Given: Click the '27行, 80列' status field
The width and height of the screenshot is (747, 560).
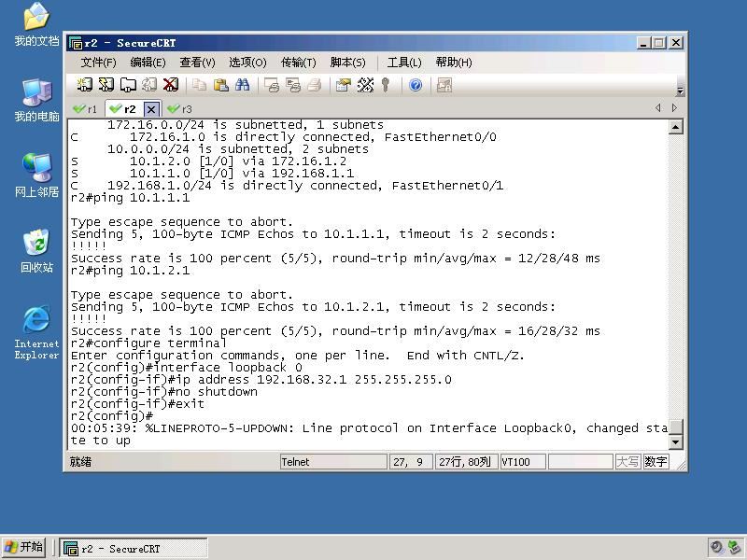Looking at the screenshot, I should click(465, 461).
